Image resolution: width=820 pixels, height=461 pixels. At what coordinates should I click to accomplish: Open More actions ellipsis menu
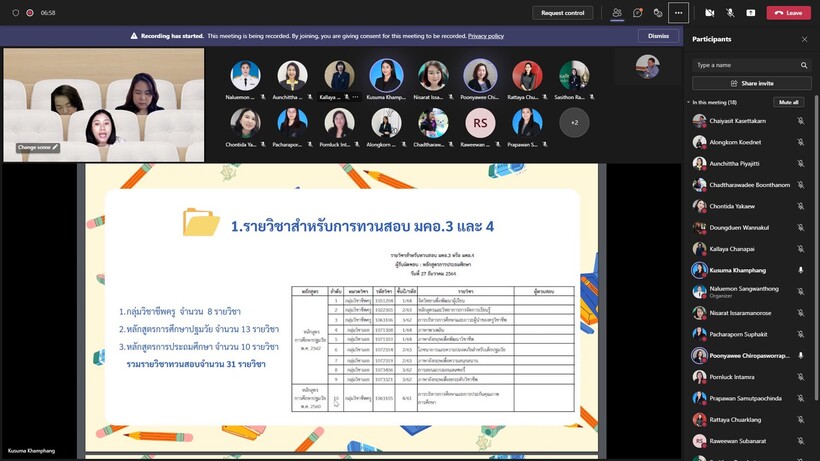coord(679,13)
